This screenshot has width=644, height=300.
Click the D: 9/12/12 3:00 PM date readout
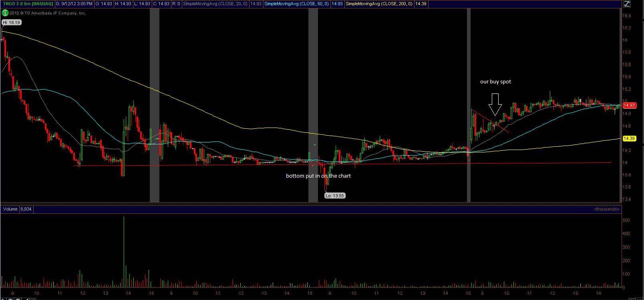(74, 4)
